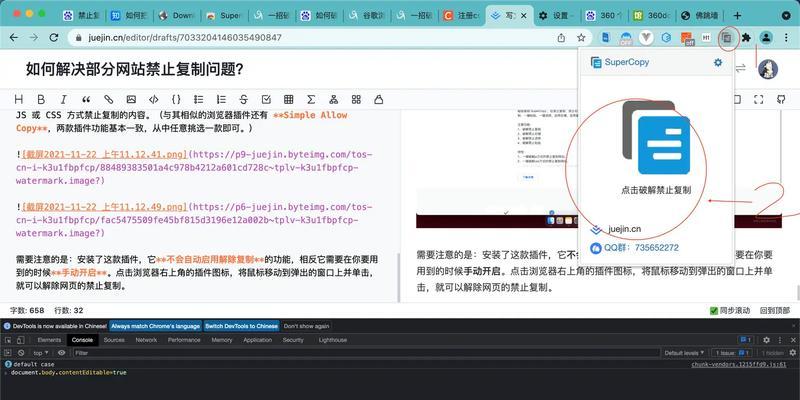Click 'Switch DevTools to Chinese' button
Viewport: 800px width, 400px height.
[x=241, y=326]
